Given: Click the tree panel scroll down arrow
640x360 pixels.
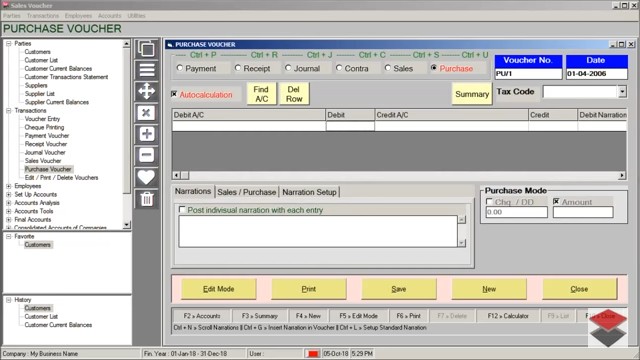Looking at the screenshot, I should [127, 224].
